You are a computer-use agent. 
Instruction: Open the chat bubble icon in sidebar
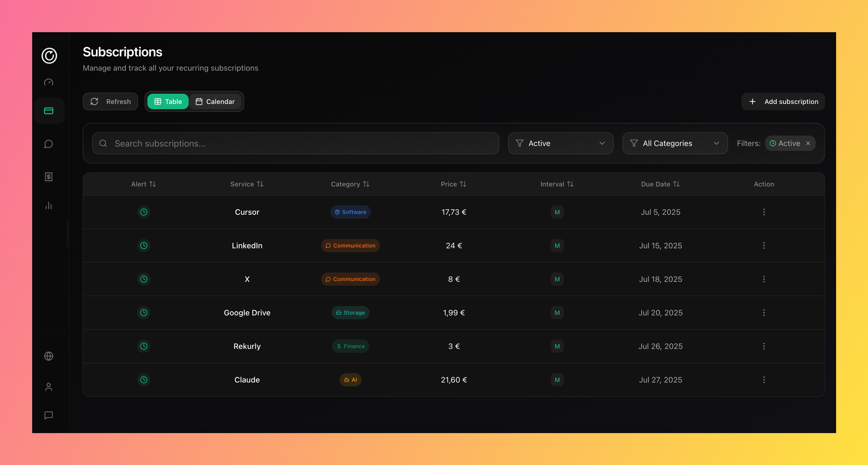[49, 144]
